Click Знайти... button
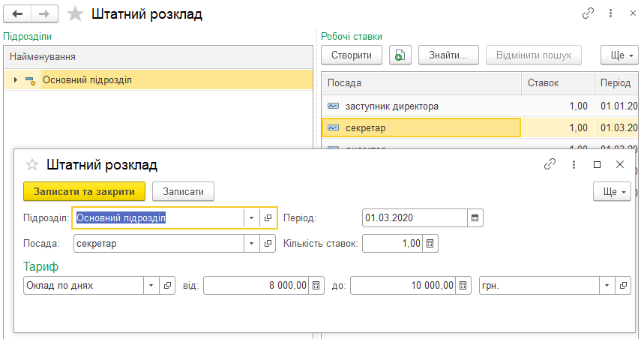Screen dimensions: 644x339 [x=448, y=55]
